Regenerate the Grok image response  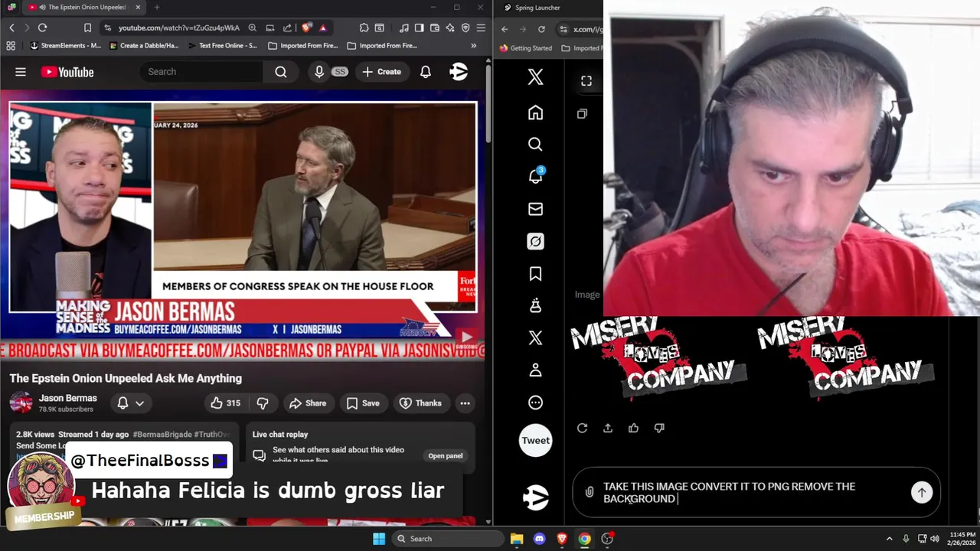pyautogui.click(x=582, y=429)
